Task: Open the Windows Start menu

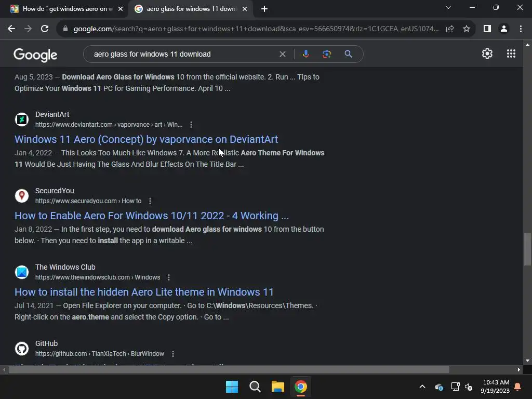Action: click(232, 387)
